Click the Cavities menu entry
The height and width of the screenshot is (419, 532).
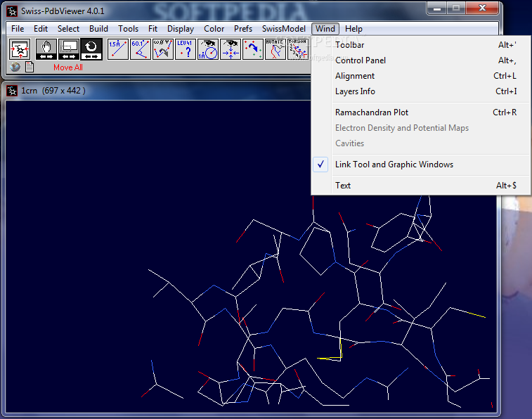point(421,143)
